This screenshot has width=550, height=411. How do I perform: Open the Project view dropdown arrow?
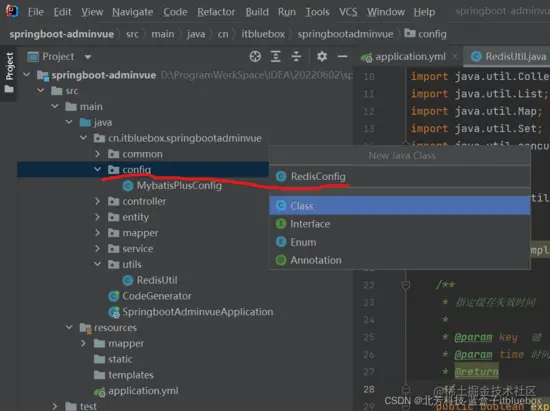click(x=88, y=57)
